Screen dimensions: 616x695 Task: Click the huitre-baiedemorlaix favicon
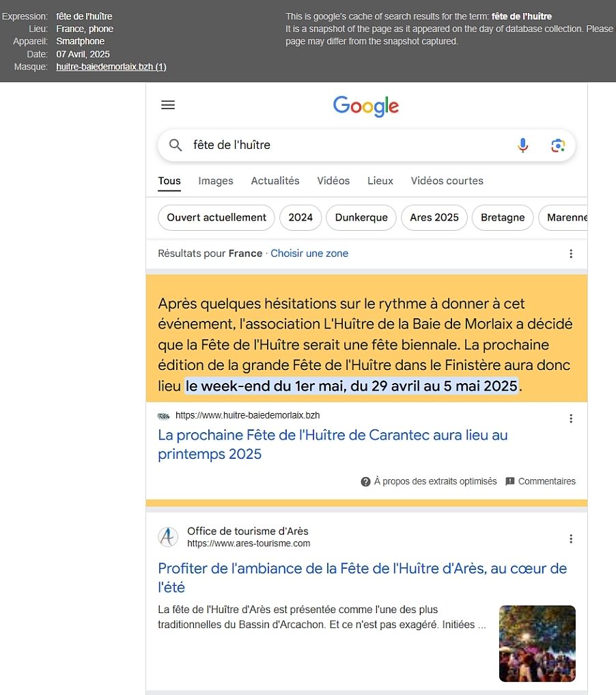tap(164, 416)
